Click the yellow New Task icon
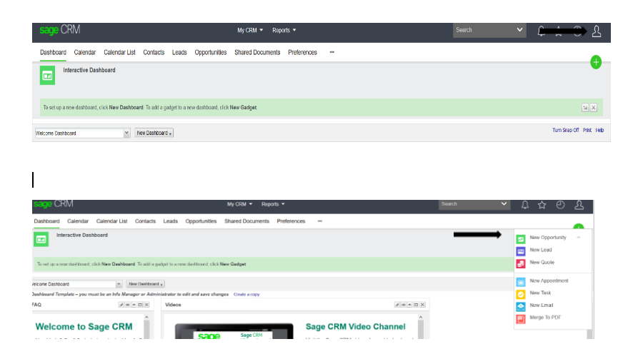643x364 pixels. (x=521, y=293)
